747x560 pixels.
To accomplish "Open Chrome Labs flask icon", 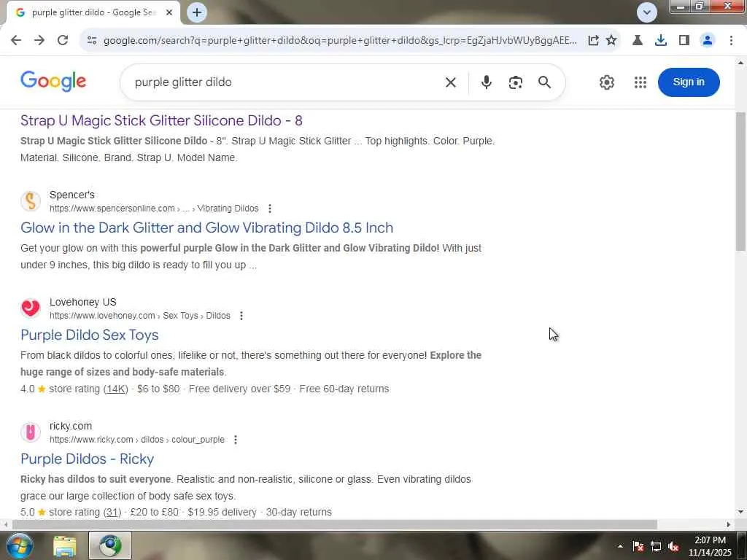I will [x=638, y=41].
